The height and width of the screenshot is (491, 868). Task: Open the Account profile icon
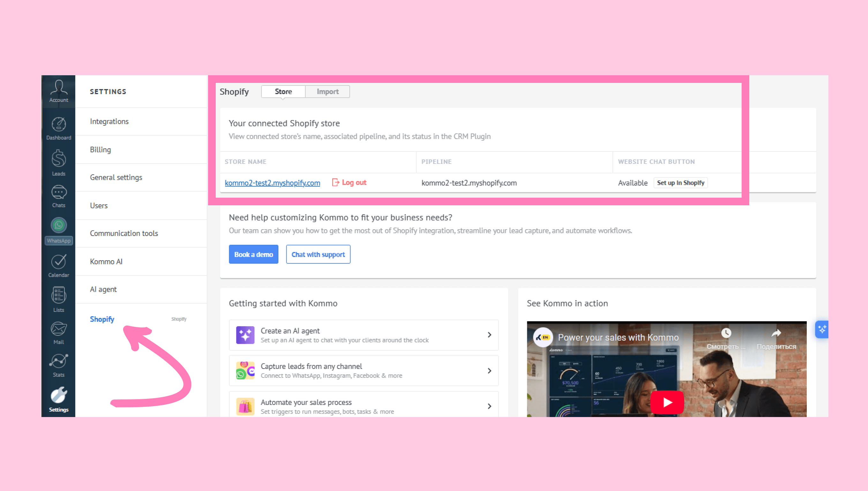(59, 91)
